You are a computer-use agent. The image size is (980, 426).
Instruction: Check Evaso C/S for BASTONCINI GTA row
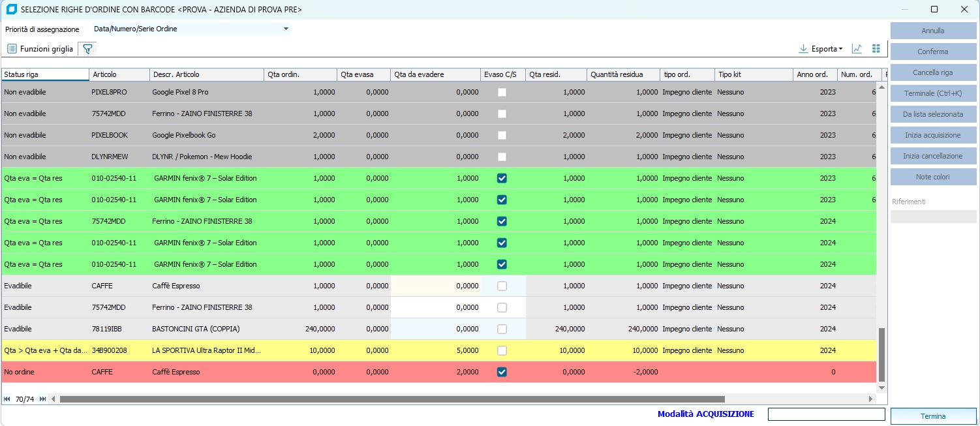[502, 329]
